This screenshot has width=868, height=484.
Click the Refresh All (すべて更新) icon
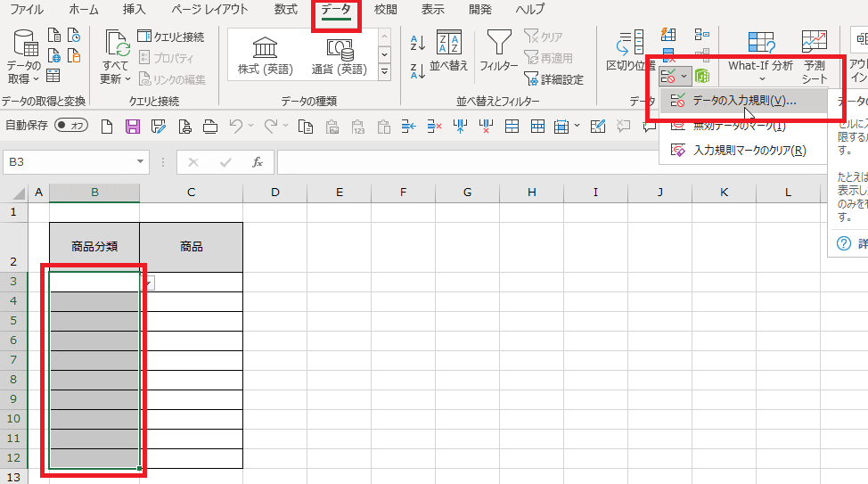point(116,55)
